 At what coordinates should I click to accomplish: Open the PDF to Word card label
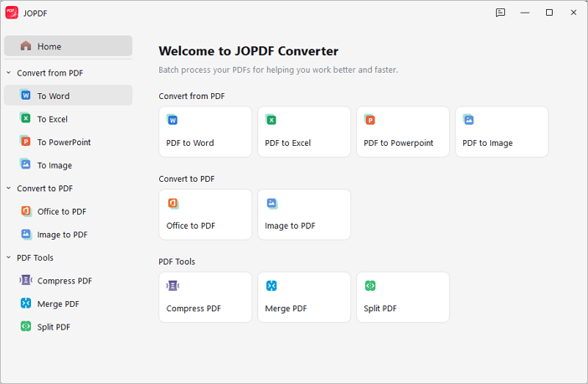point(190,143)
